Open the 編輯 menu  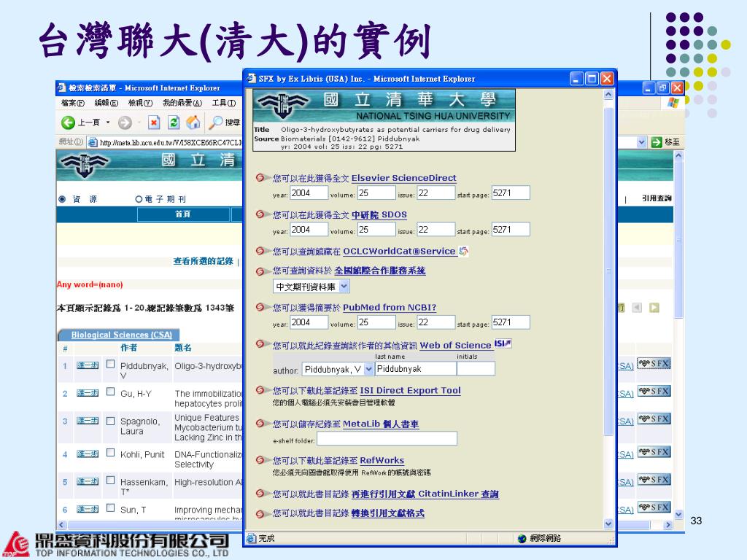[107, 103]
